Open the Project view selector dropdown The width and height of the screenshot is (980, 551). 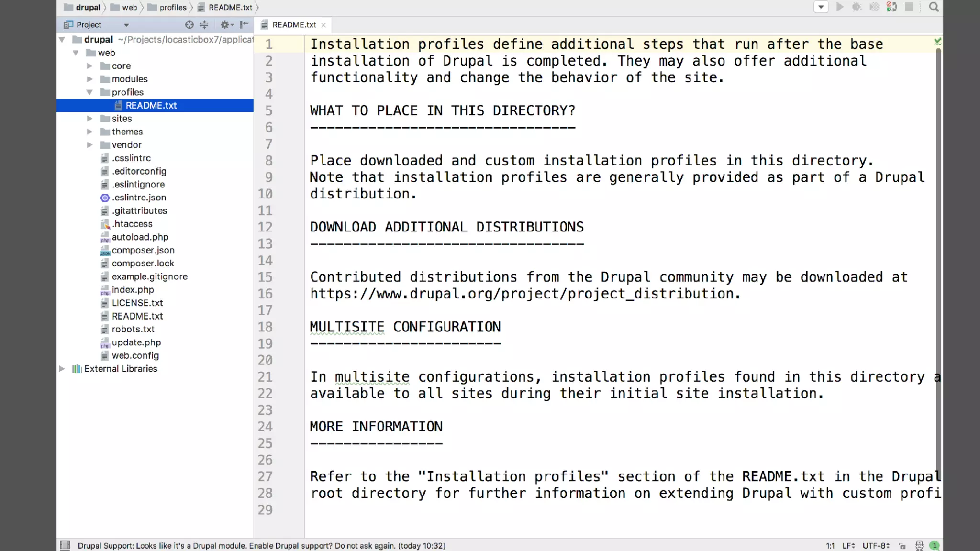pyautogui.click(x=126, y=25)
